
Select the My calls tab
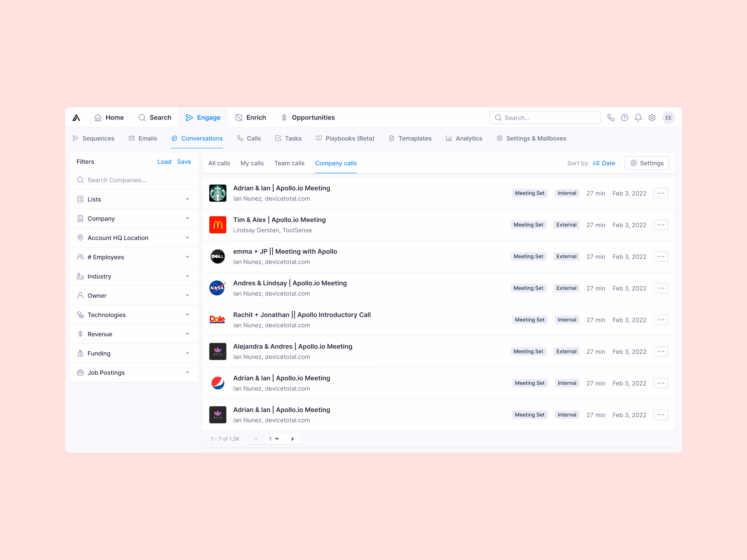point(252,163)
